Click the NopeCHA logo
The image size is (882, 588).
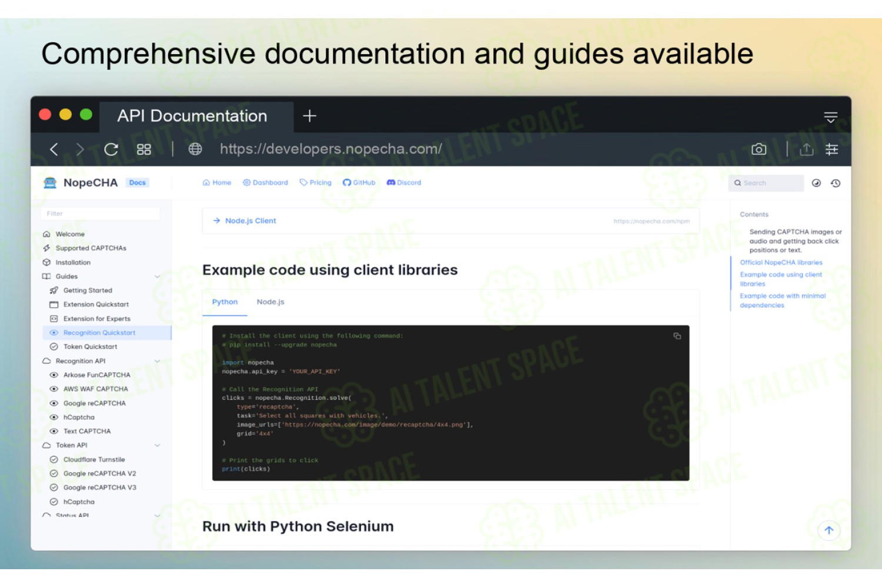81,183
